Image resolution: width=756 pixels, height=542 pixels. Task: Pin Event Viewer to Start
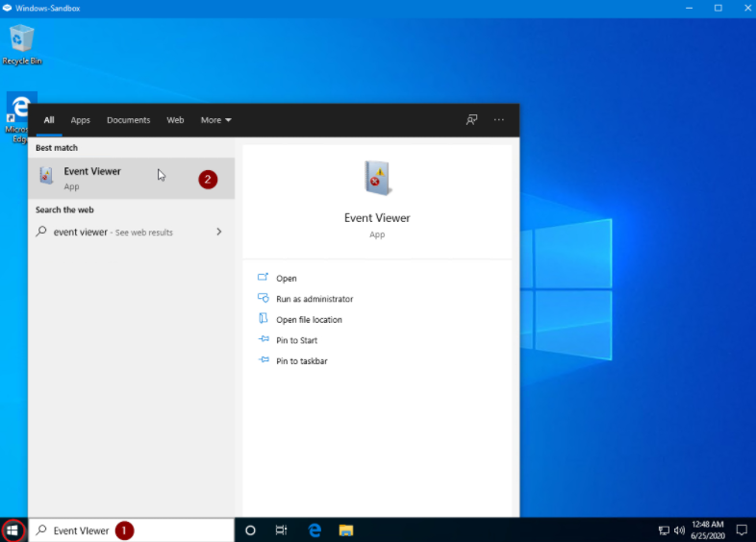point(296,340)
